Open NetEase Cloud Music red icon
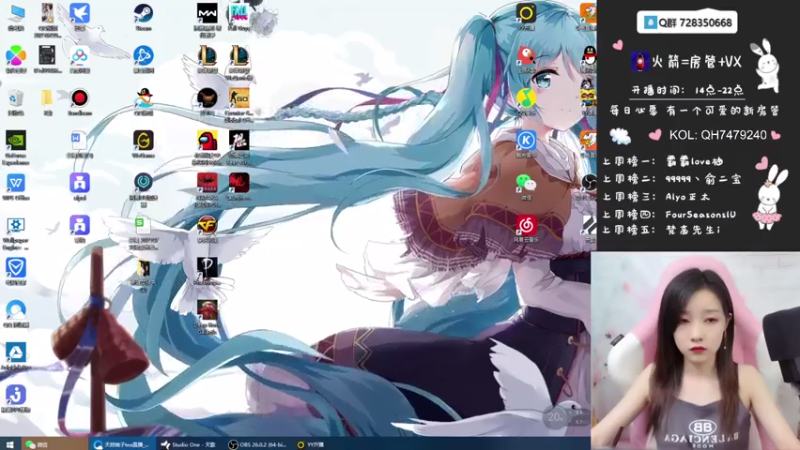Image resolution: width=800 pixels, height=450 pixels. [x=526, y=225]
